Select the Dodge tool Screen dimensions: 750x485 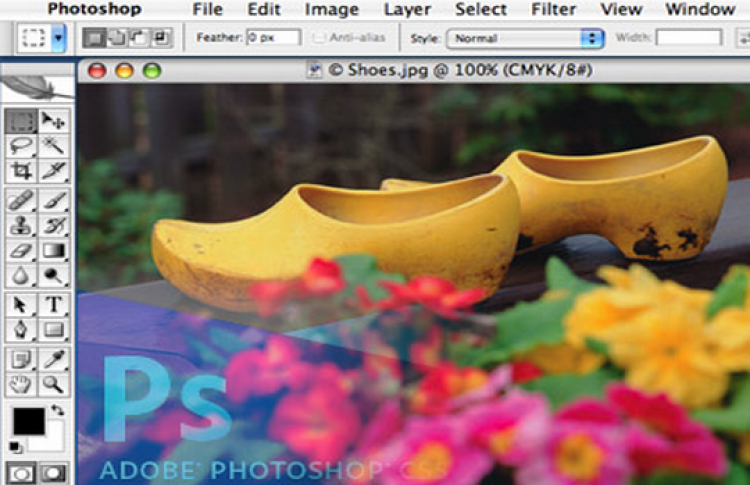54,276
